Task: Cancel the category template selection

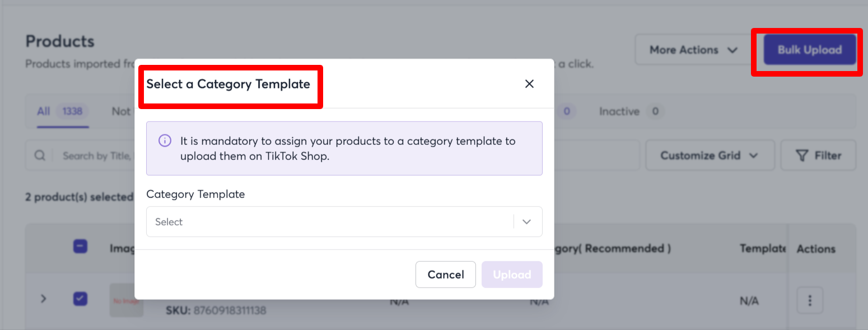Action: coord(446,275)
